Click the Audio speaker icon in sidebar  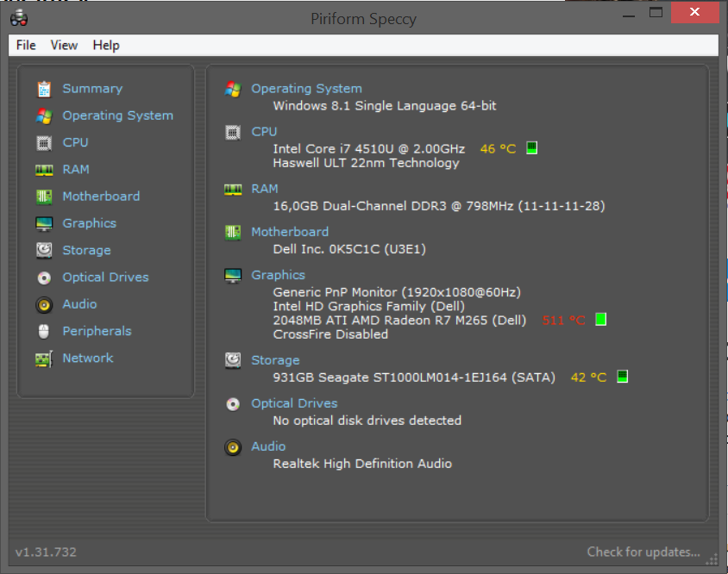pos(44,305)
